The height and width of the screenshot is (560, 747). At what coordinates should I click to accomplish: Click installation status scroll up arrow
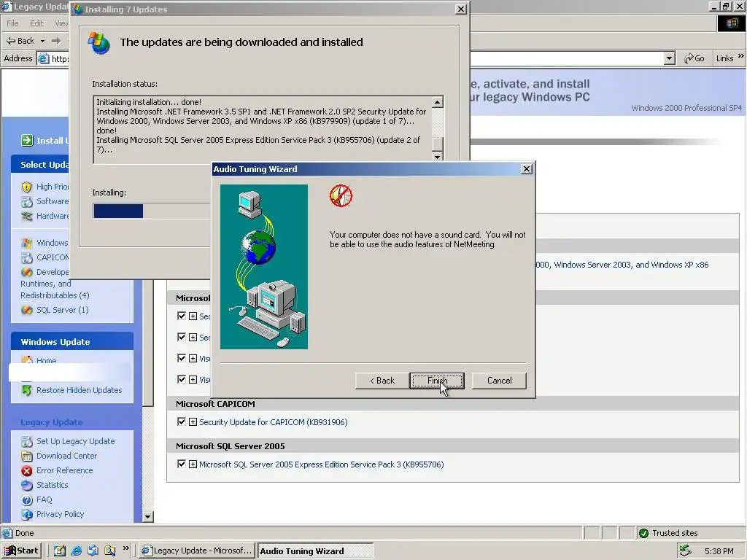[x=438, y=102]
